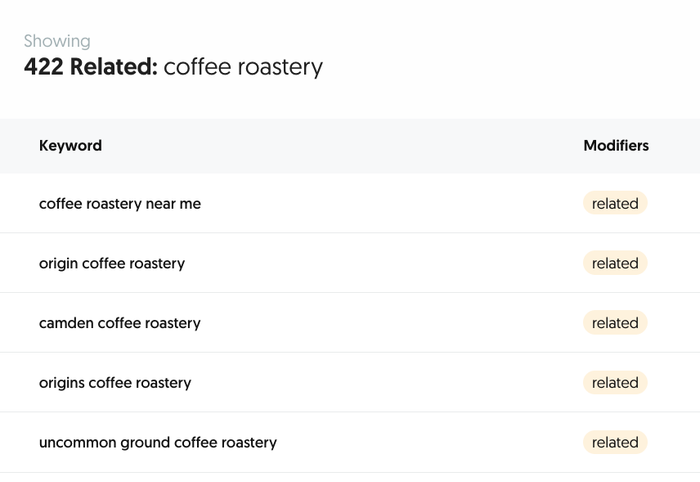Click related tag for coffee roastery near me
700x482 pixels.
[615, 203]
